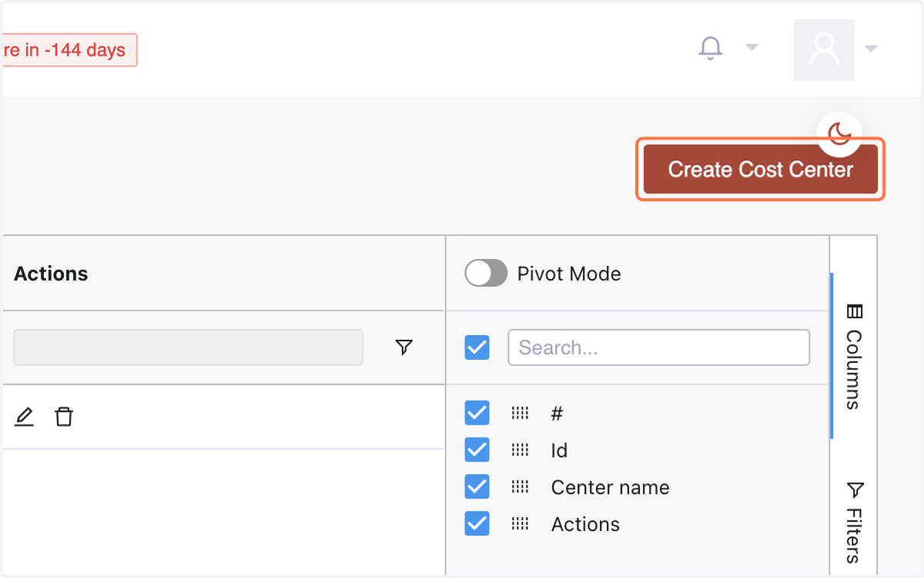Click the drag handle for Id column

coord(520,450)
